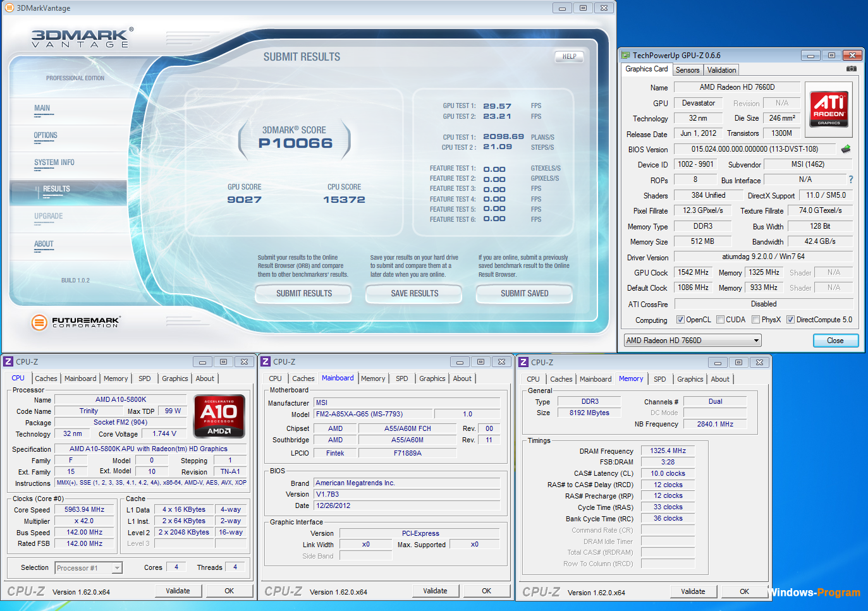
Task: Click the GPU-Z title bar icon
Action: 626,56
